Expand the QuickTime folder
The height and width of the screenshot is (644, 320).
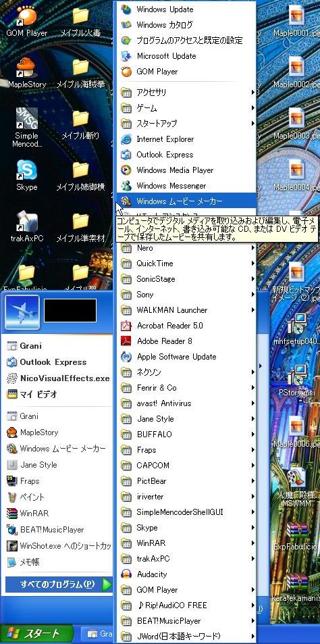186,264
